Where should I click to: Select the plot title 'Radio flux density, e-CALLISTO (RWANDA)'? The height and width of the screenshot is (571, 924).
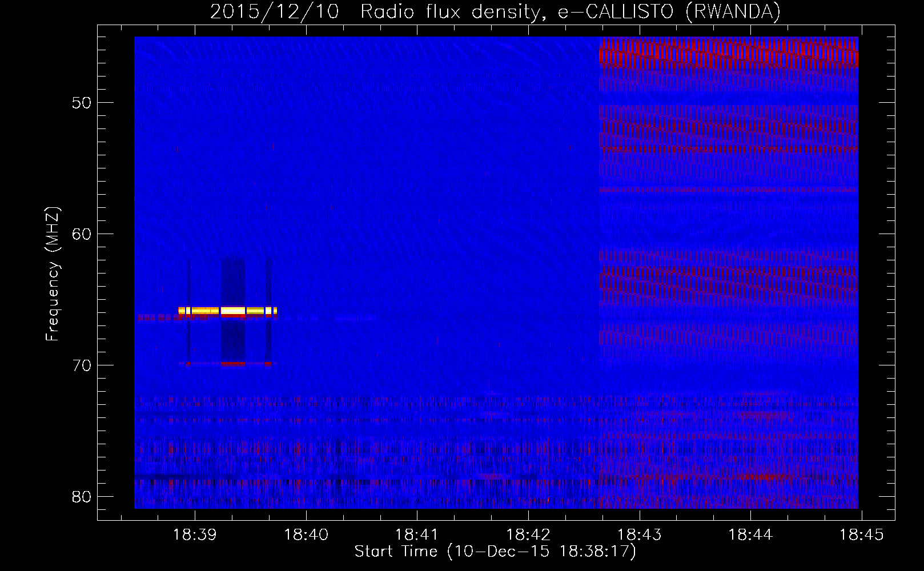[571, 12]
